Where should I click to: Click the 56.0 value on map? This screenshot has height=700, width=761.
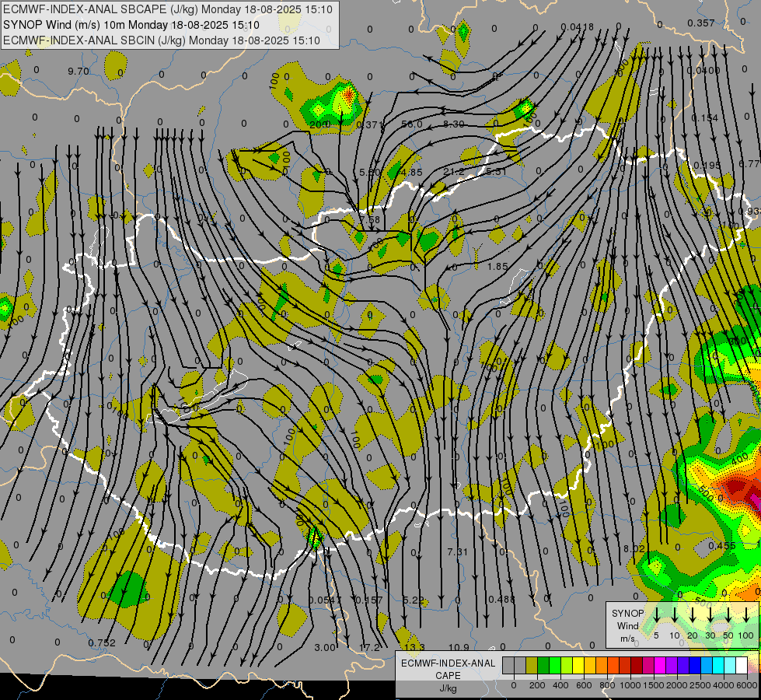coord(412,124)
